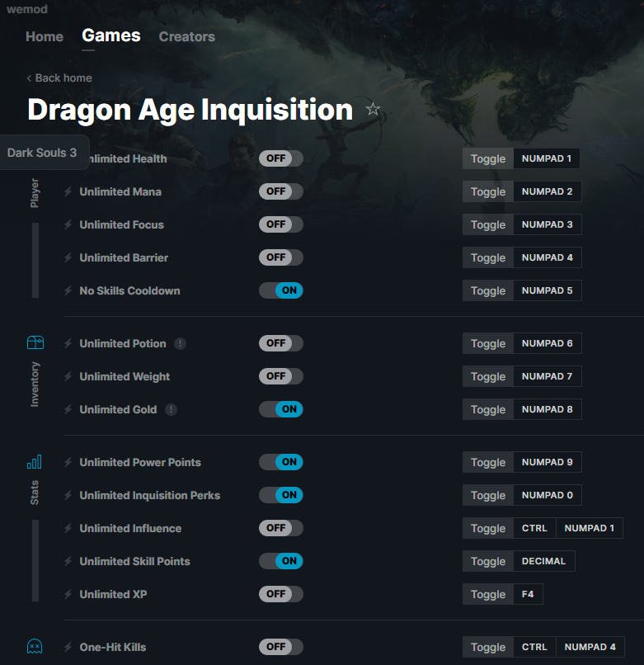Switch off Unlimited Inquisition Perks
Screen dimensions: 644x665
(281, 495)
